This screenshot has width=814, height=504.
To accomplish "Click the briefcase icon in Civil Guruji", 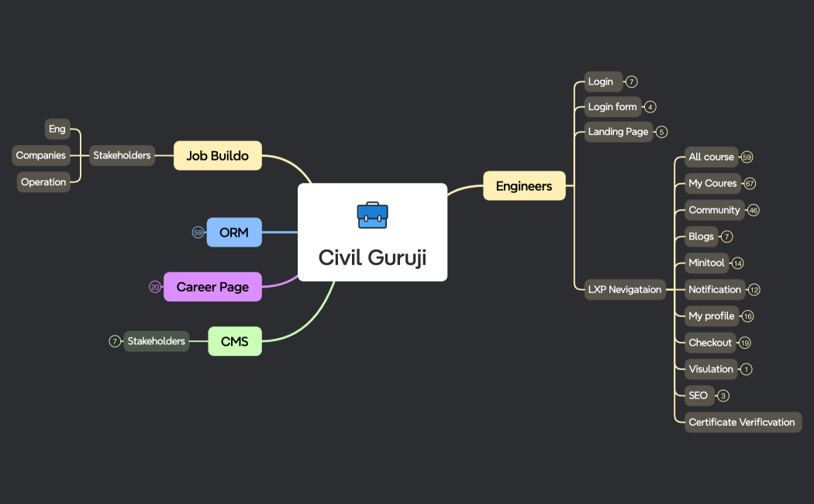I will 372,215.
